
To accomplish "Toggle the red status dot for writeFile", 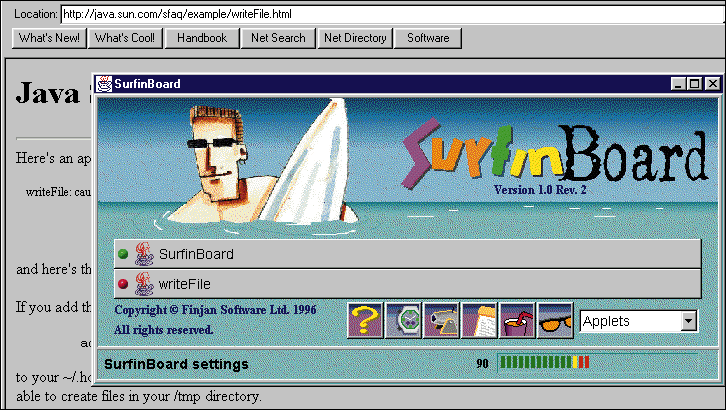I will click(123, 284).
